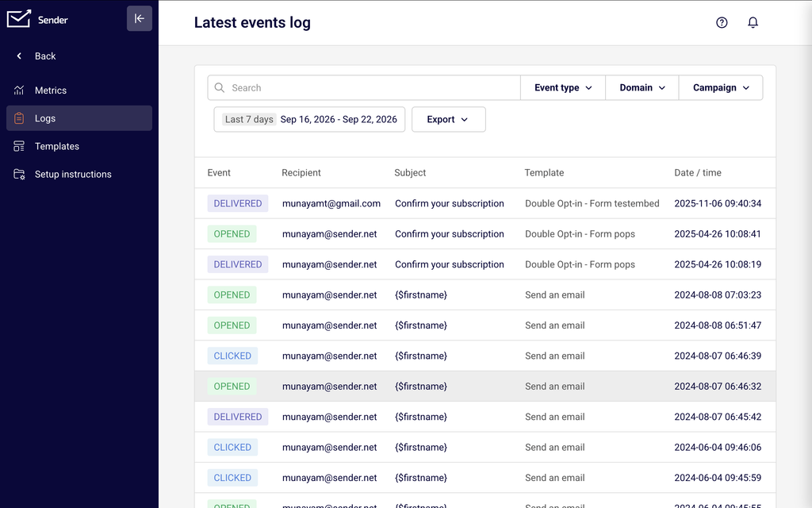
Task: Click the Templates layout icon
Action: [x=19, y=146]
